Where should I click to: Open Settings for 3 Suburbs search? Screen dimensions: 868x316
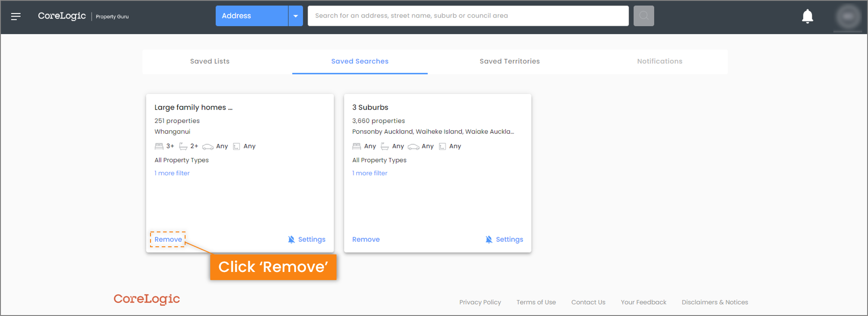tap(509, 239)
